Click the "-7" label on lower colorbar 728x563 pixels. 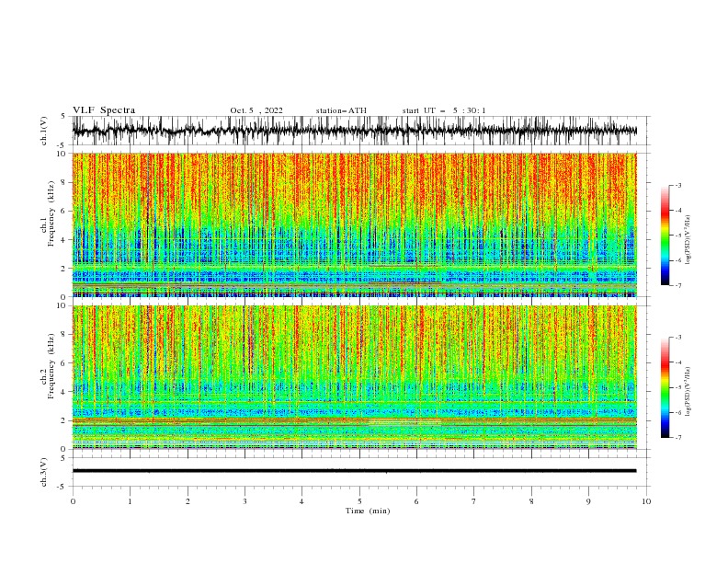tap(678, 437)
